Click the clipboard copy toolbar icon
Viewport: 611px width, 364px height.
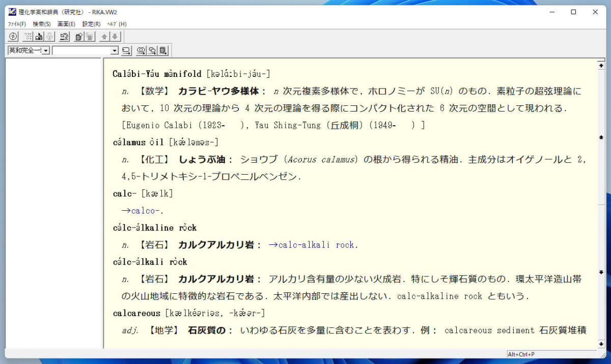(79, 36)
